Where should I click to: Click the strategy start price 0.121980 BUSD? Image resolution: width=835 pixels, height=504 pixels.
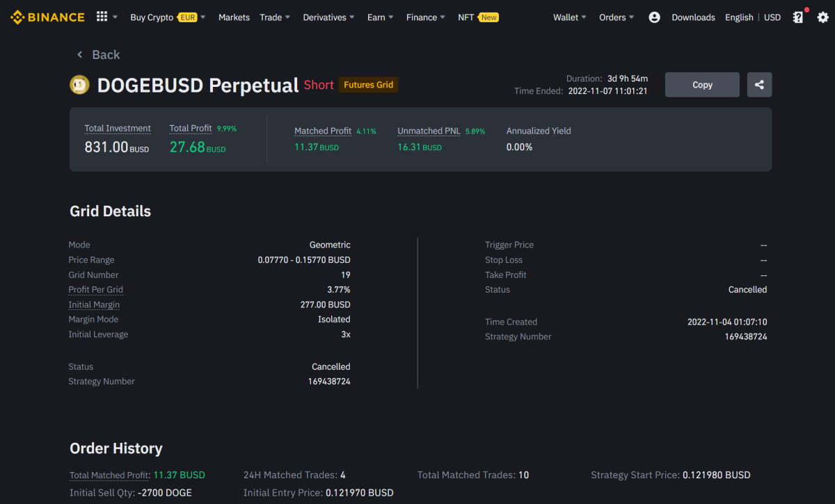tap(717, 475)
